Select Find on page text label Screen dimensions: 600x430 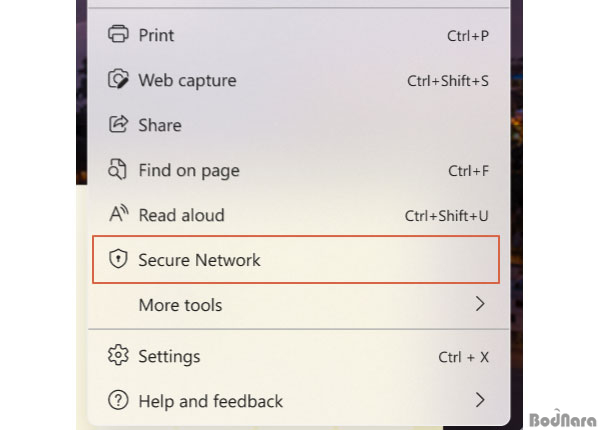pos(189,171)
